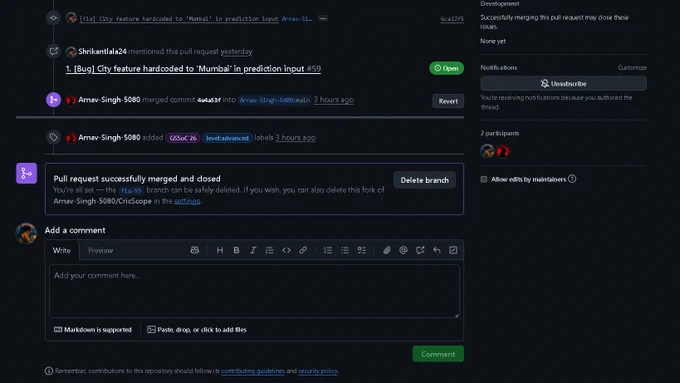Toggle bold formatting in comment toolbar
The height and width of the screenshot is (383, 680).
[236, 250]
